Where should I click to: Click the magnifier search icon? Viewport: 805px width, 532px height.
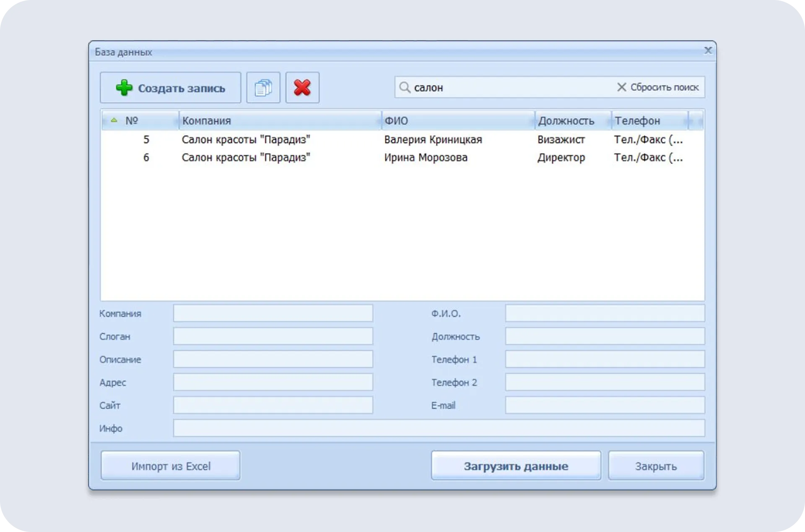point(405,87)
